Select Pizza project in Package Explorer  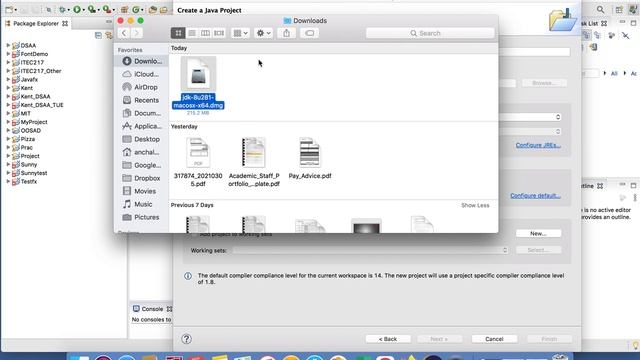point(23,139)
